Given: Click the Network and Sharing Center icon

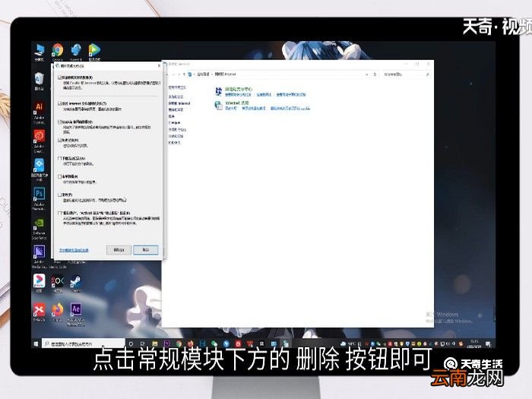Looking at the screenshot, I should [x=219, y=91].
